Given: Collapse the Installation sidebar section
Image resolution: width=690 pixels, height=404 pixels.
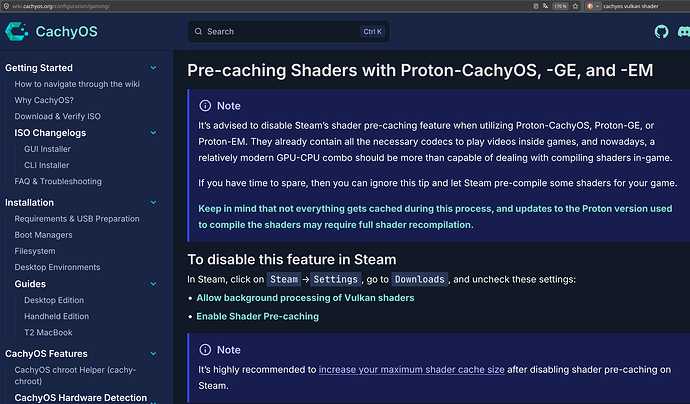Looking at the screenshot, I should (153, 202).
